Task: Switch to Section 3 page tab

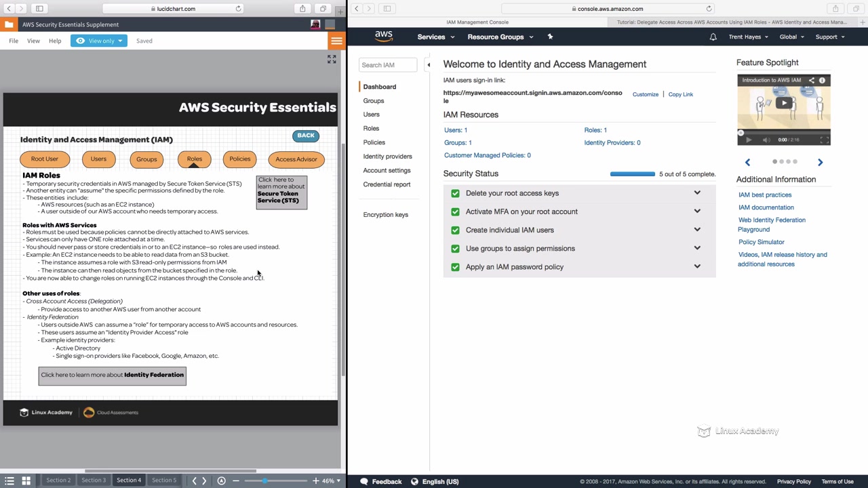Action: click(94, 481)
